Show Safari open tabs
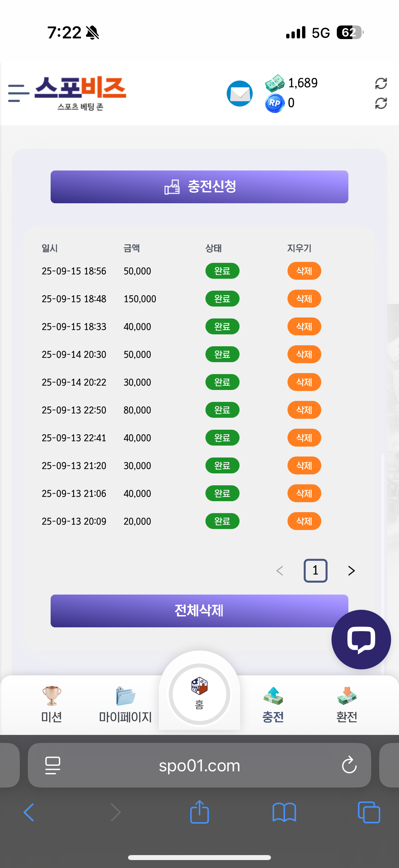Screen dimensions: 399x868 pyautogui.click(x=369, y=812)
